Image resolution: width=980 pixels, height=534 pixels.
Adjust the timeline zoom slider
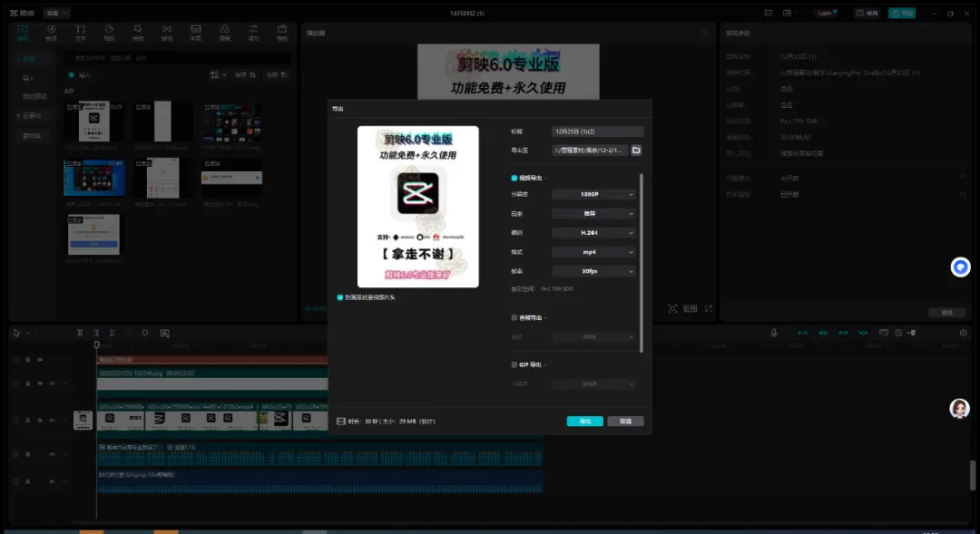pos(912,333)
